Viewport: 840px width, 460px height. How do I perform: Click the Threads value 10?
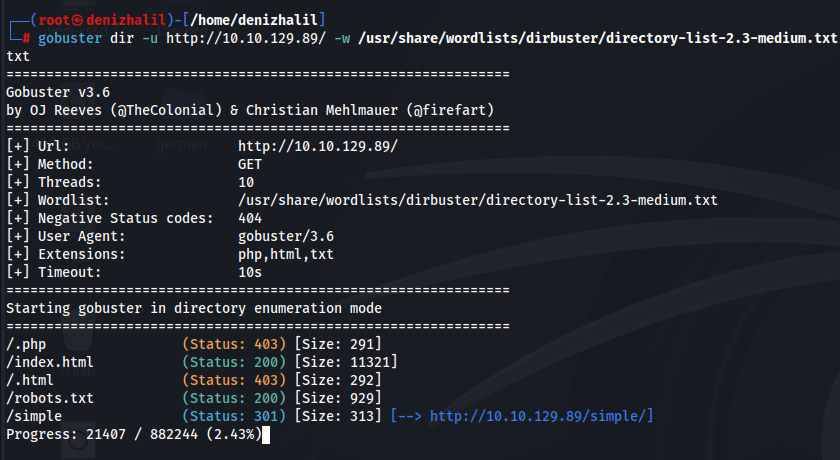click(246, 182)
